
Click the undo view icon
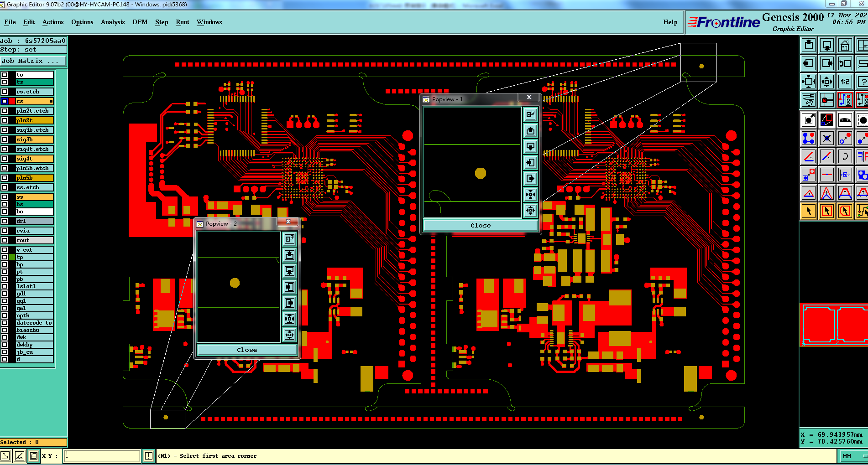(845, 64)
